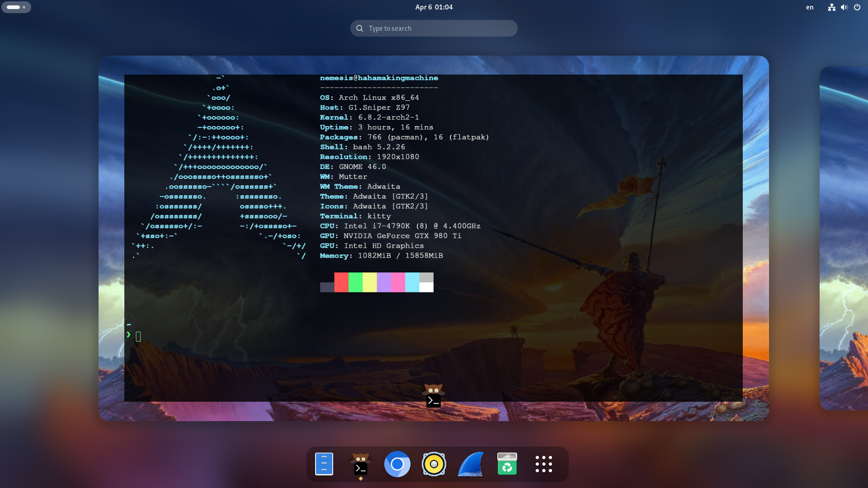Screen dimensions: 868x488
Task: Click the purple color block in neofetch palette
Action: tap(384, 282)
